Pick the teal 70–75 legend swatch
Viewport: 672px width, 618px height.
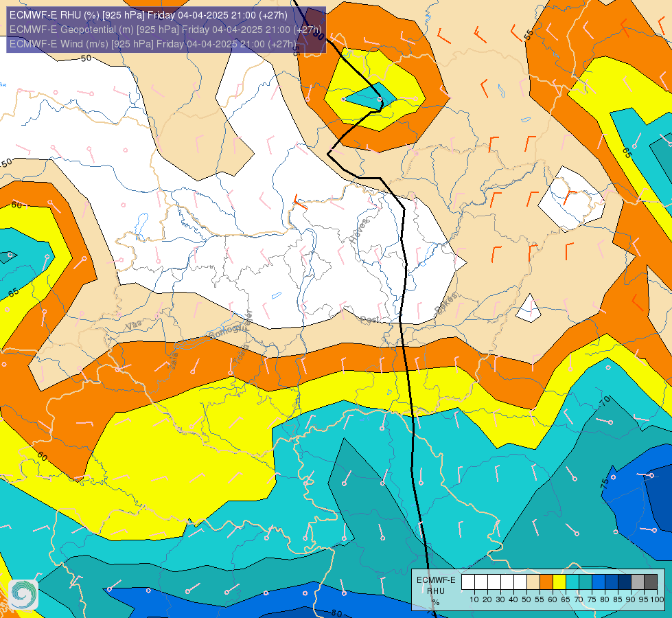[x=586, y=582]
